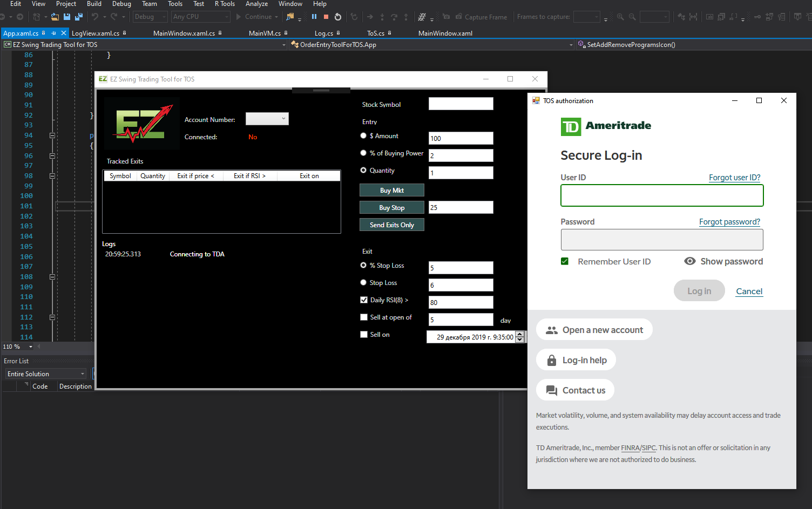Select the $ Amount radio button
This screenshot has height=509, width=812.
point(363,135)
